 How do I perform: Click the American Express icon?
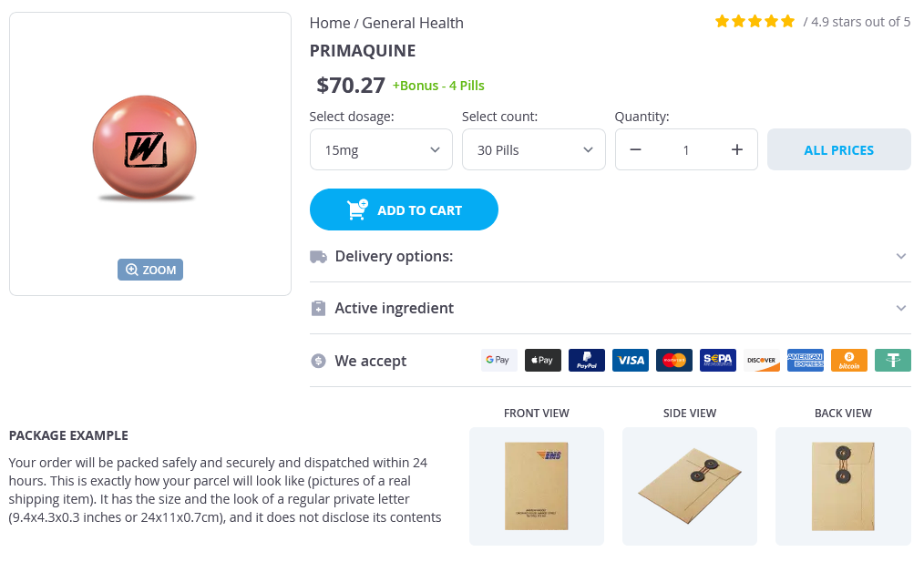pyautogui.click(x=806, y=361)
